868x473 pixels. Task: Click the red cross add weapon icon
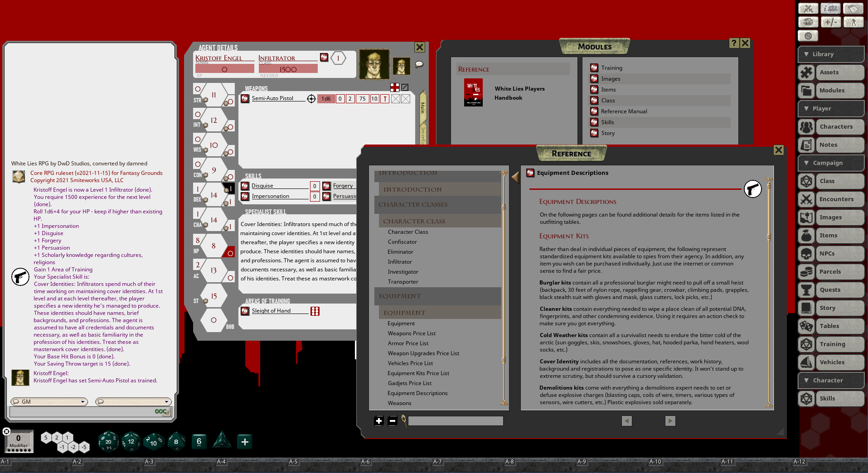coord(395,87)
